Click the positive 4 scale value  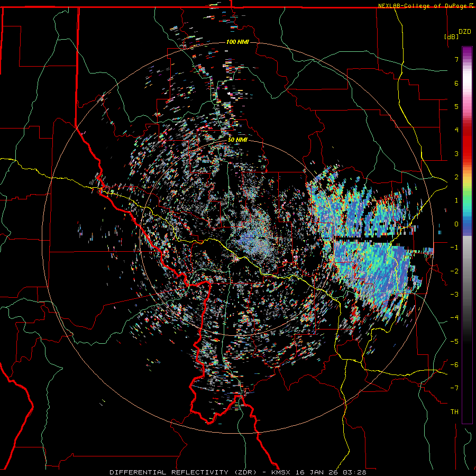coord(456,130)
